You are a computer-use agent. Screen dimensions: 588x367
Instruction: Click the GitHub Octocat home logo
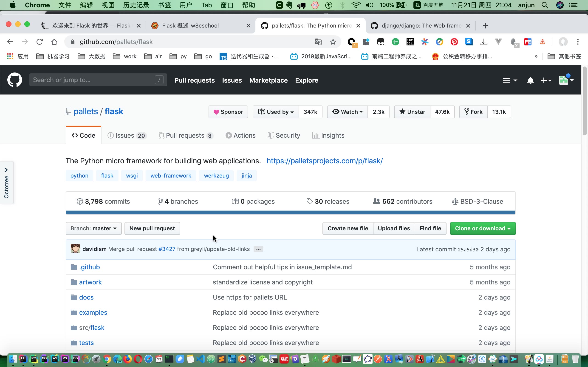[x=14, y=80]
